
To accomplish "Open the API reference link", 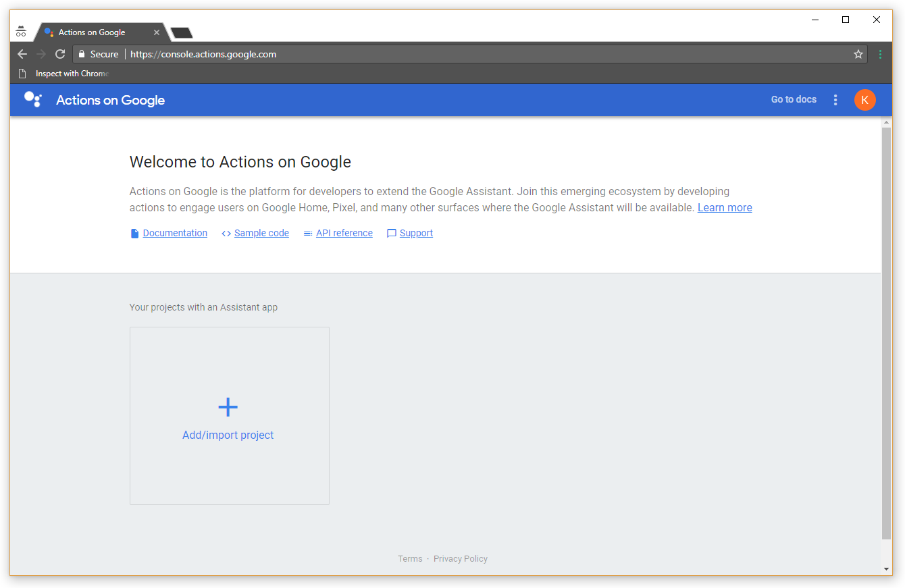I will (x=344, y=233).
